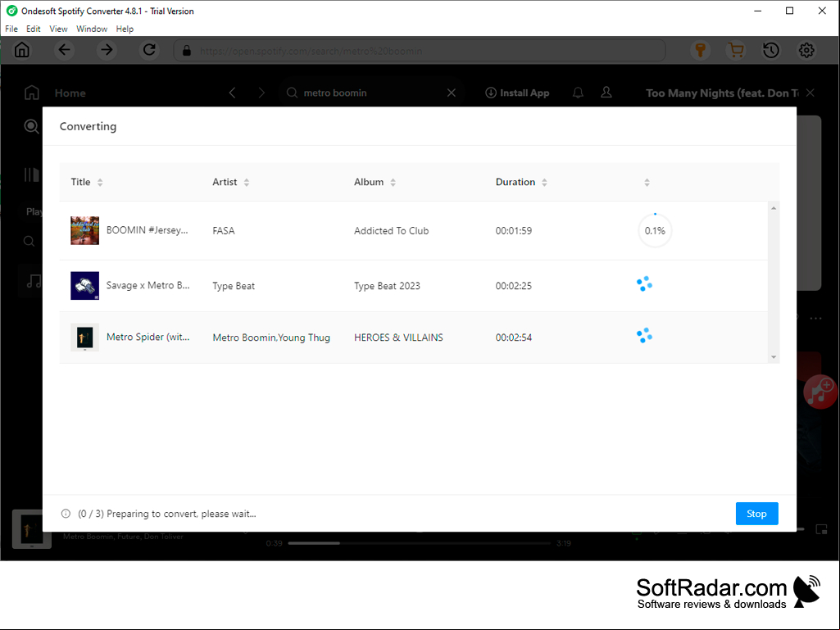Stop the conversion
Image resolution: width=840 pixels, height=630 pixels.
tap(756, 514)
